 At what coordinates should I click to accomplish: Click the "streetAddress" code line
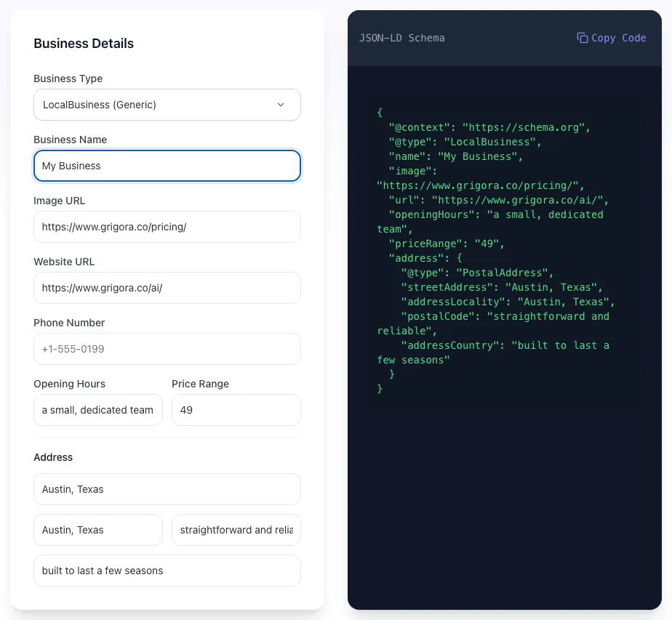pyautogui.click(x=501, y=287)
